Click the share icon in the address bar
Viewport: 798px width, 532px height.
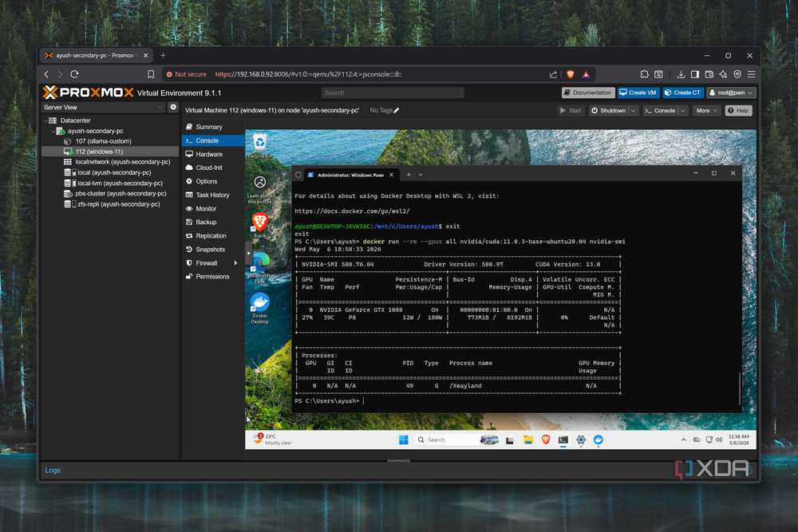click(x=553, y=74)
